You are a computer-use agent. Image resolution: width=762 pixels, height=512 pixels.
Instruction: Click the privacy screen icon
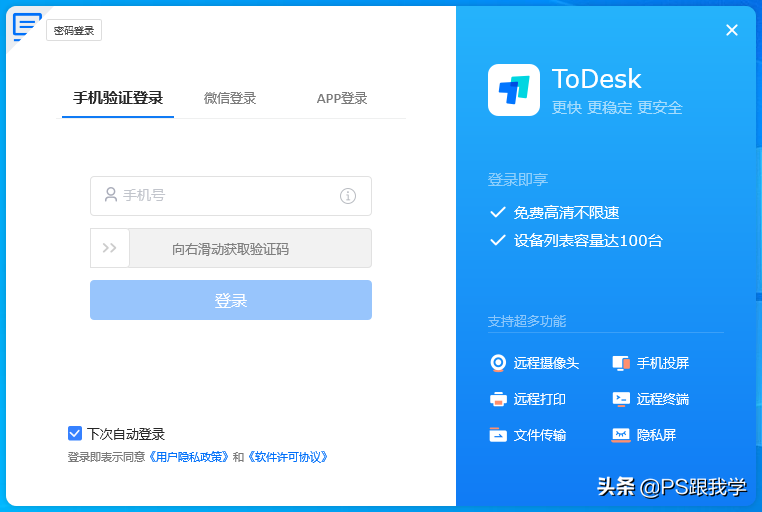621,435
